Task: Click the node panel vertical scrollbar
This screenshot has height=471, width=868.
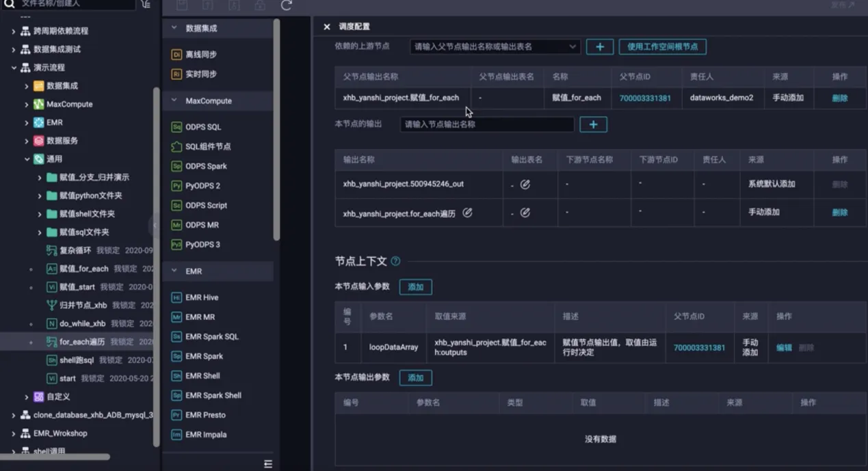Action: (x=276, y=130)
